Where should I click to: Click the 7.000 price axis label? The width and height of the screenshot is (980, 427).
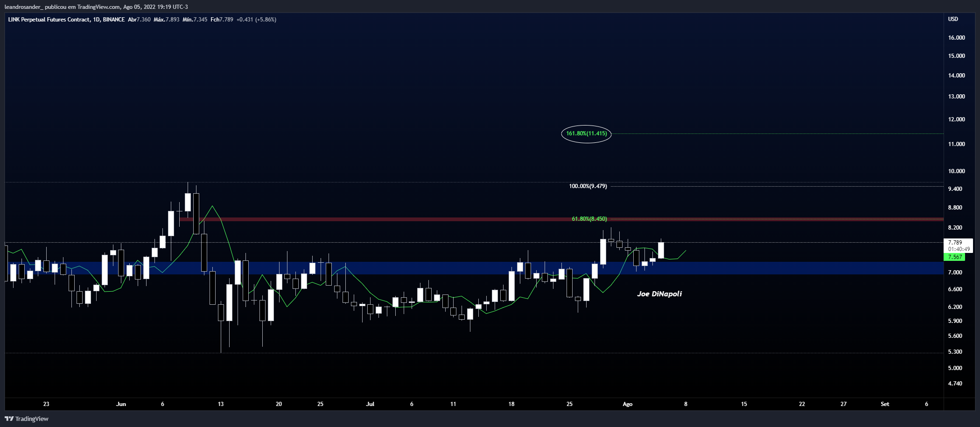955,273
